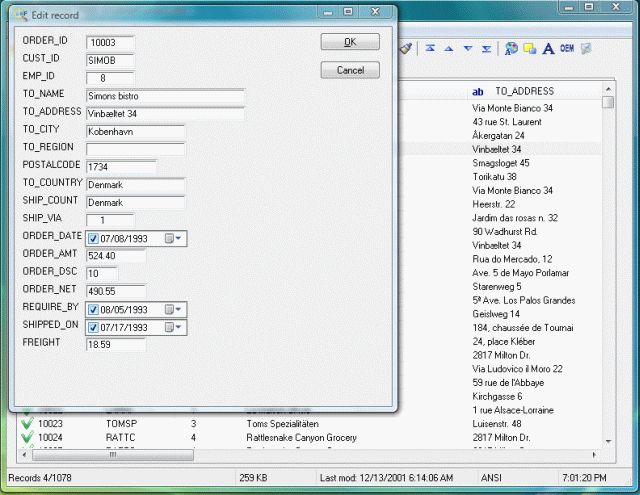This screenshot has height=495, width=640.
Task: Click in the FREIGHT input field
Action: pyautogui.click(x=116, y=345)
